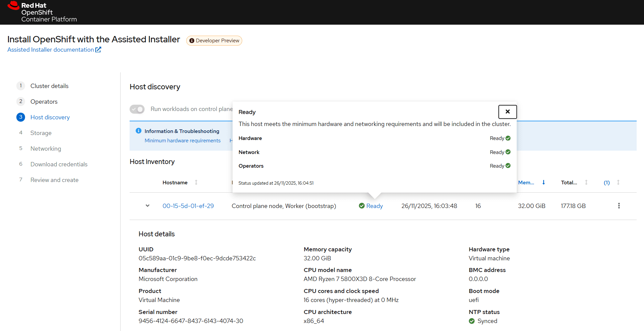Select Host discovery step in sidebar
Screen dimensions: 644x331
[x=50, y=117]
